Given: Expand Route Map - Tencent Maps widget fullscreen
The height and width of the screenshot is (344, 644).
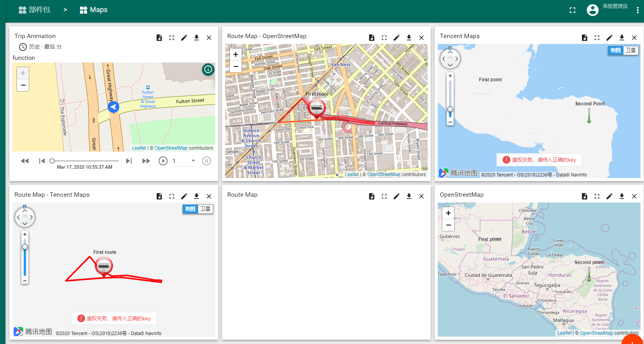Looking at the screenshot, I should [x=172, y=196].
